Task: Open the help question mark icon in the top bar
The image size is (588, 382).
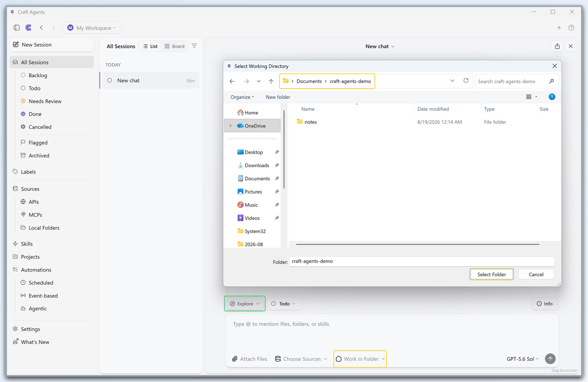Action: point(571,28)
